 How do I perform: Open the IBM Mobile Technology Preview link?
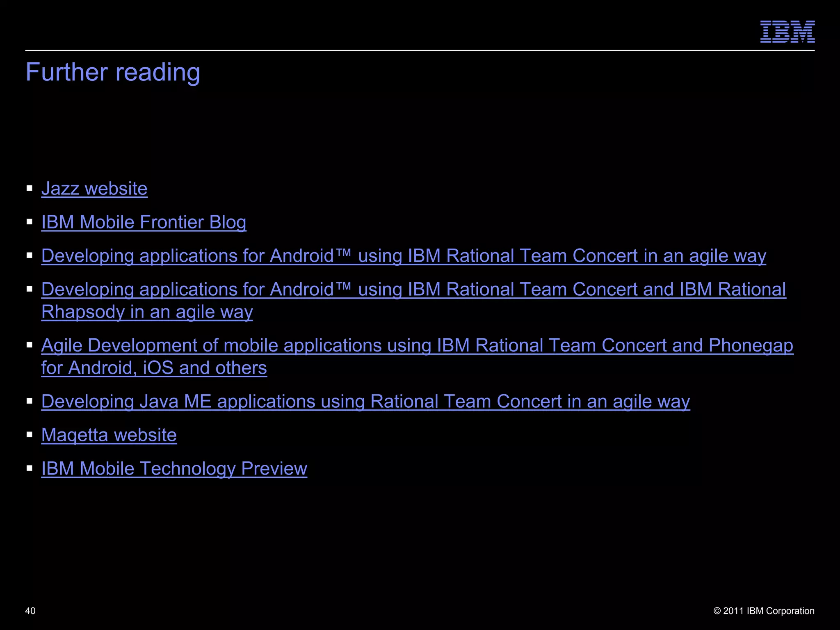coord(174,469)
